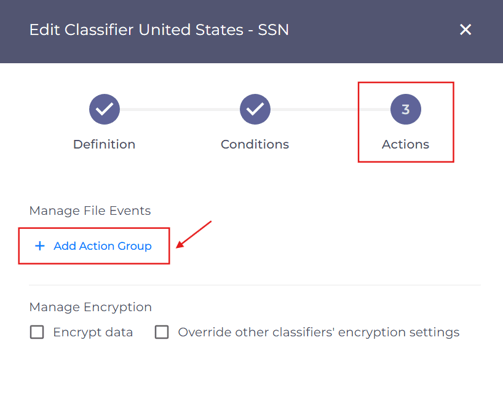Image resolution: width=503 pixels, height=402 pixels.
Task: Click the dark header bar of the dialog
Action: click(x=251, y=31)
